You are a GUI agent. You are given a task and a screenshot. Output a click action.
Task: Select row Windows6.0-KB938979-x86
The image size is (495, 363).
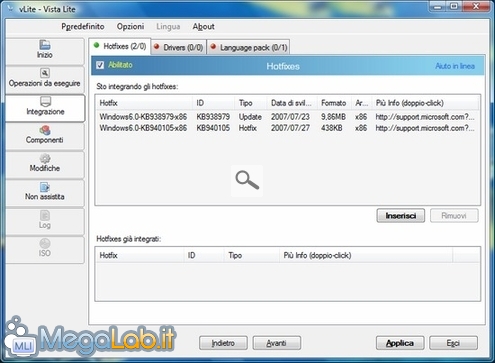click(x=287, y=117)
